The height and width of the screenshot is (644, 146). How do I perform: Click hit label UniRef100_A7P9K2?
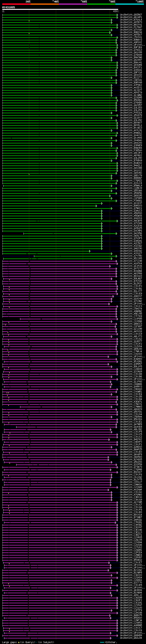pyautogui.click(x=131, y=85)
